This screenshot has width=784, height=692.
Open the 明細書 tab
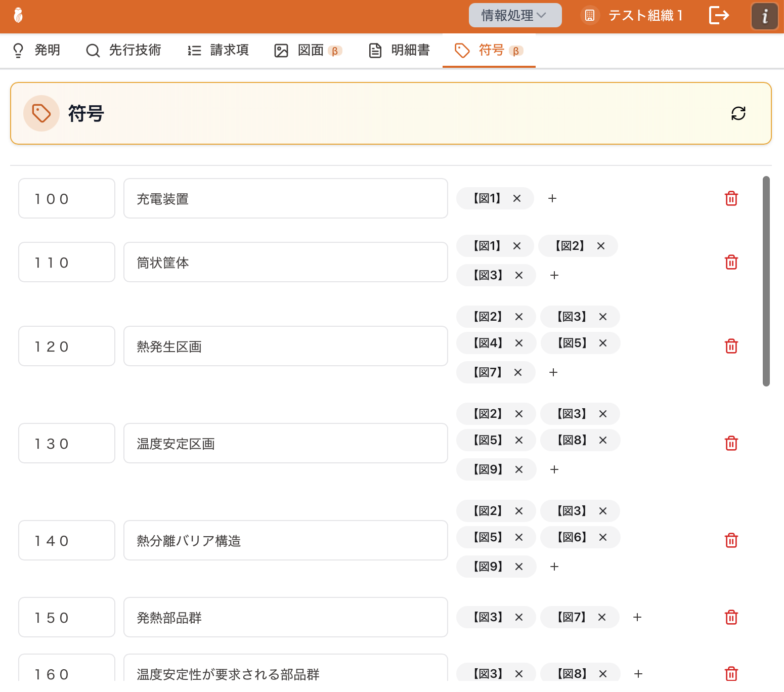coord(399,50)
